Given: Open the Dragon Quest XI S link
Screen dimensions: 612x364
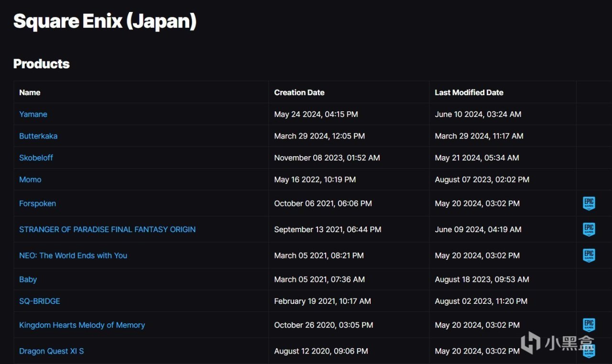Looking at the screenshot, I should click(x=51, y=351).
